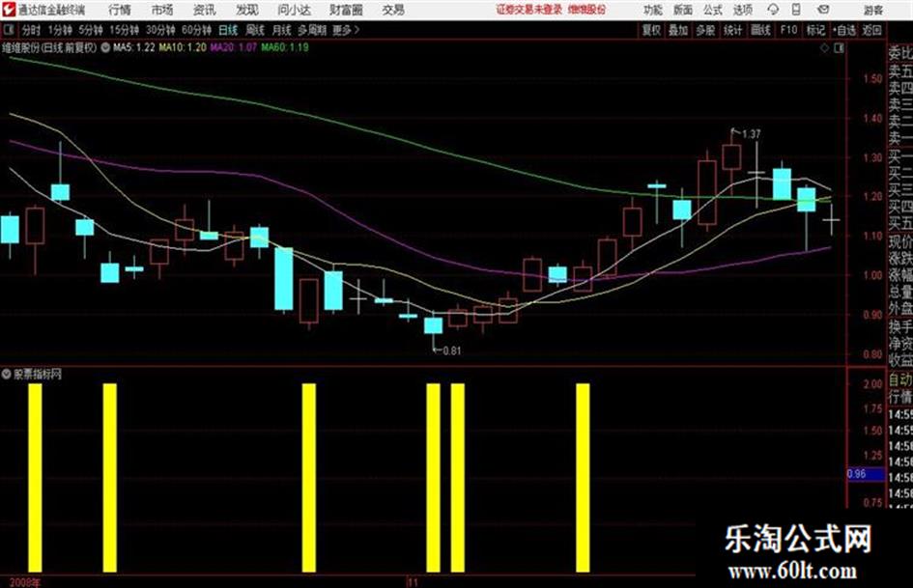Switch to the 1分钟 period tab
The height and width of the screenshot is (588, 913).
(x=60, y=30)
